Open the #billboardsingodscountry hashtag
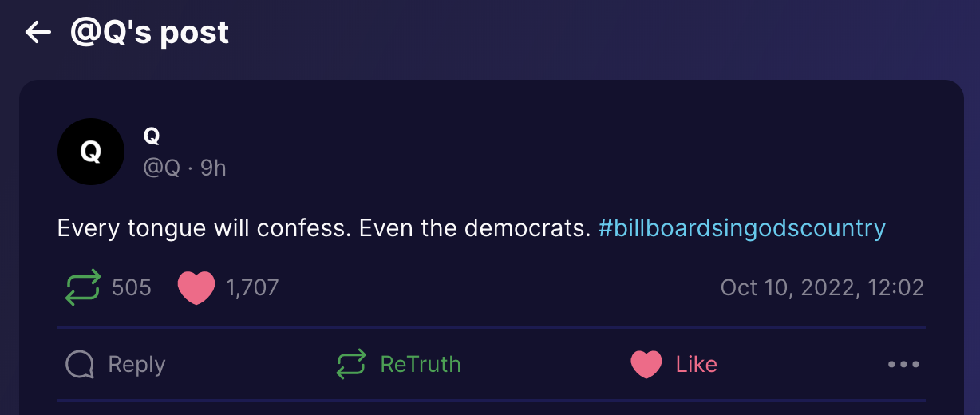The image size is (980, 415). click(741, 229)
